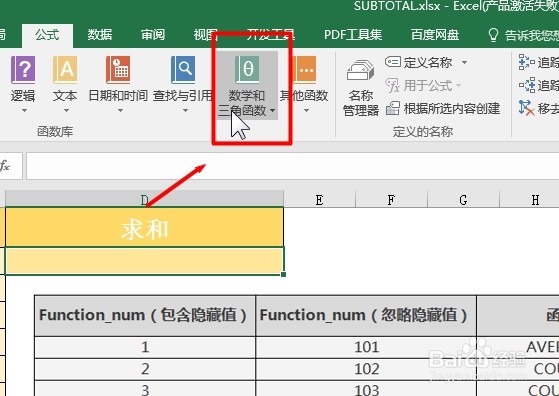Viewport: 559px width, 396px height.
Task: Select column H header
Action: point(529,199)
